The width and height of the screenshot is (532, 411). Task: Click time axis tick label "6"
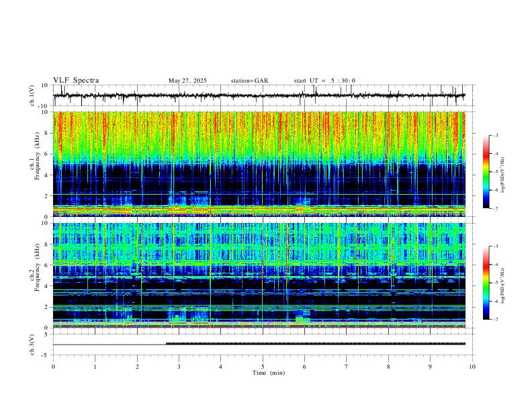[x=305, y=367]
